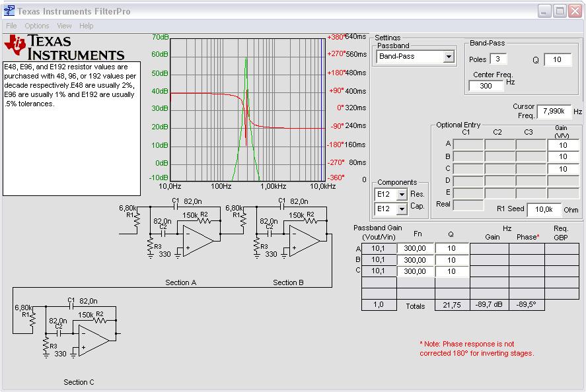
Task: Click capacitor C1 82,0n in Section B
Action: (283, 207)
